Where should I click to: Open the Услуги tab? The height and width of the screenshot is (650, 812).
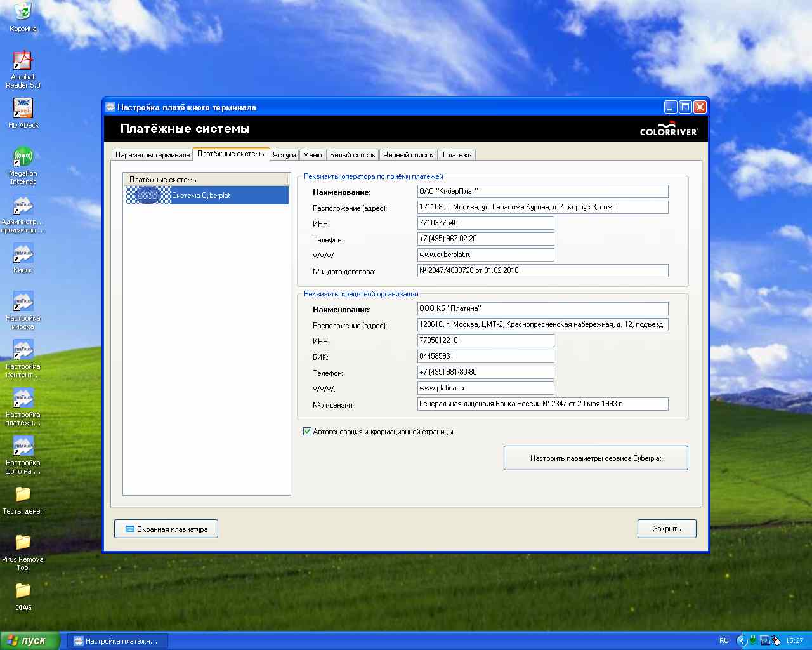[x=284, y=155]
